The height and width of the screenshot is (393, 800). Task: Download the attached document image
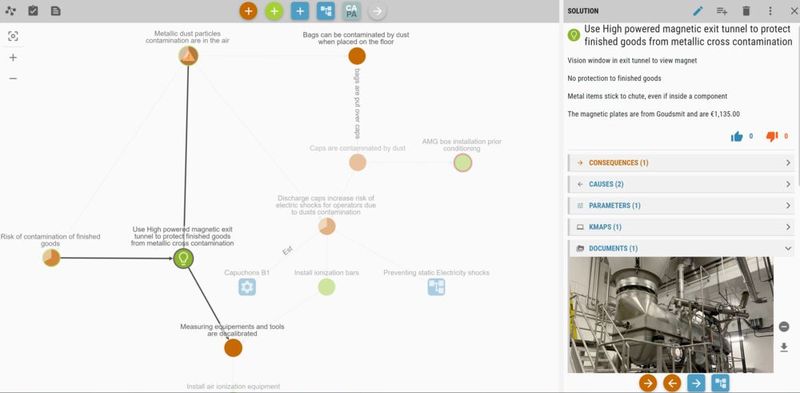[784, 348]
